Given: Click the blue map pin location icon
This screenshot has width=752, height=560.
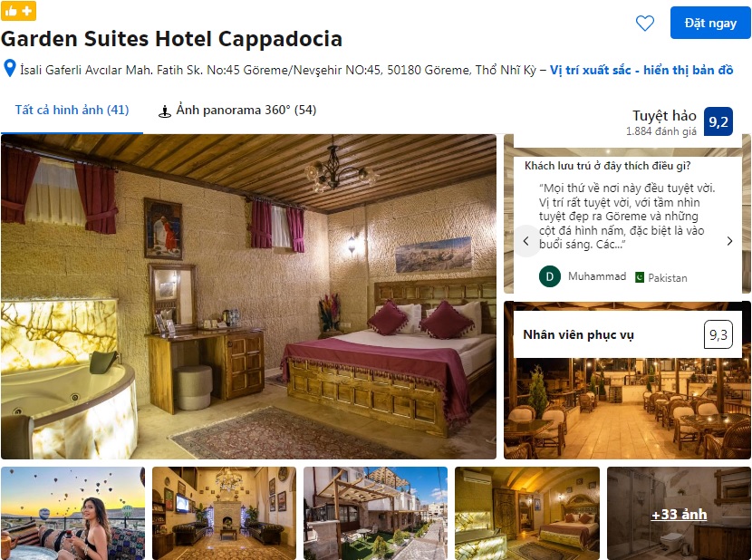Looking at the screenshot, I should (10, 68).
